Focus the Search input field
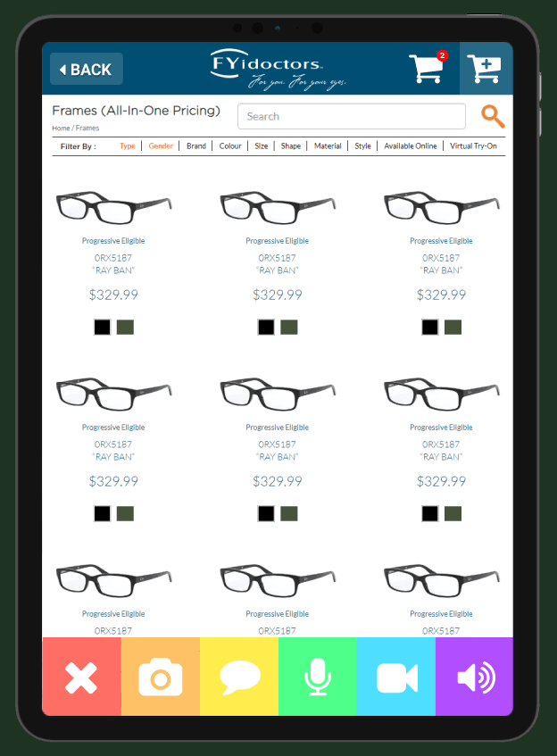Screen dimensions: 557x756 coord(352,116)
